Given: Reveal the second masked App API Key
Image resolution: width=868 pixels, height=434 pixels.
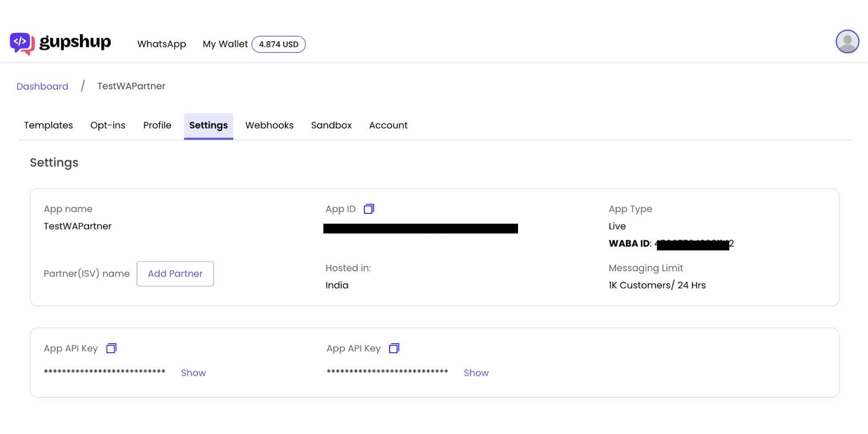Looking at the screenshot, I should pyautogui.click(x=476, y=373).
